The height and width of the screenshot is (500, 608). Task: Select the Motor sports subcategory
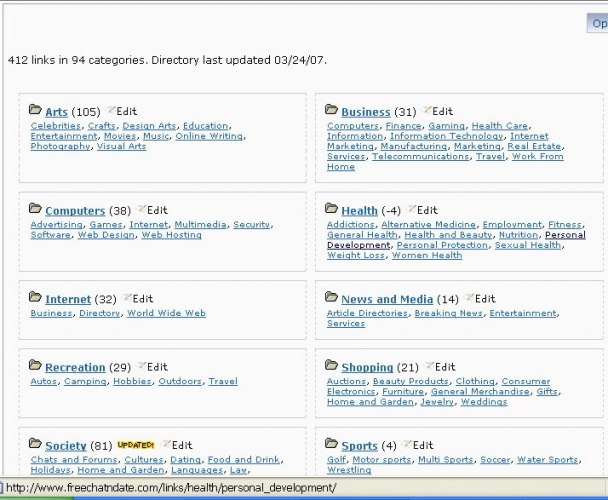click(382, 459)
